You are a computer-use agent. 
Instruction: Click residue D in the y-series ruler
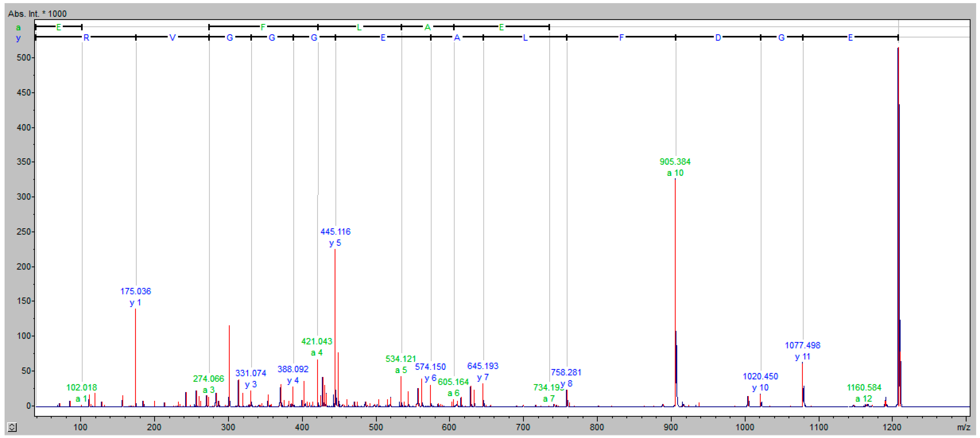pos(718,38)
